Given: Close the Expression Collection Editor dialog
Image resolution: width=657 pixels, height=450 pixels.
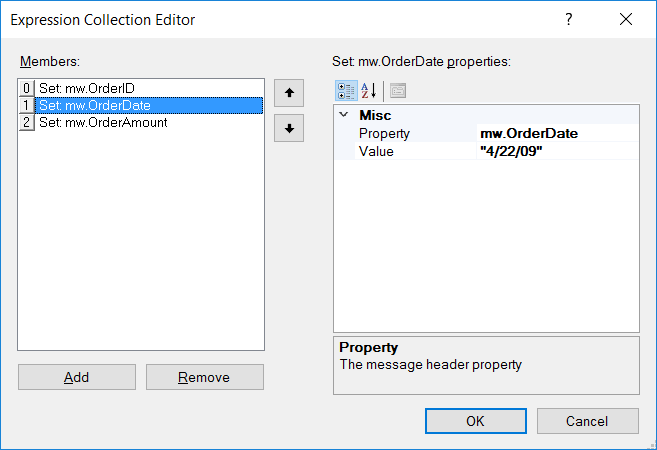Looking at the screenshot, I should [626, 19].
